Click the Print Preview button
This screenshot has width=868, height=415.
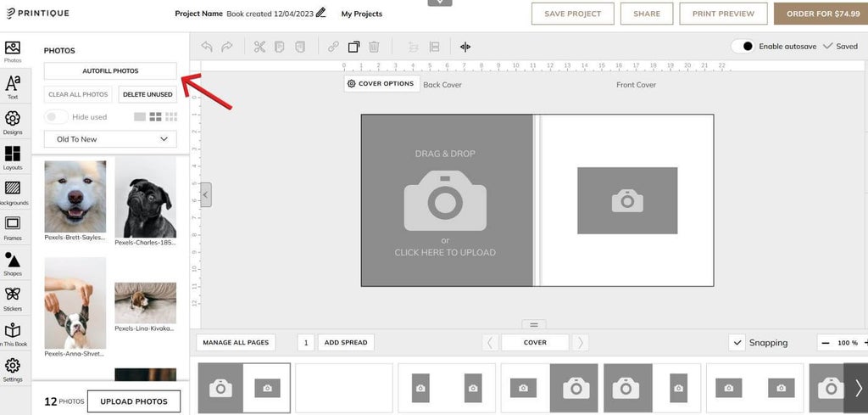coord(723,14)
